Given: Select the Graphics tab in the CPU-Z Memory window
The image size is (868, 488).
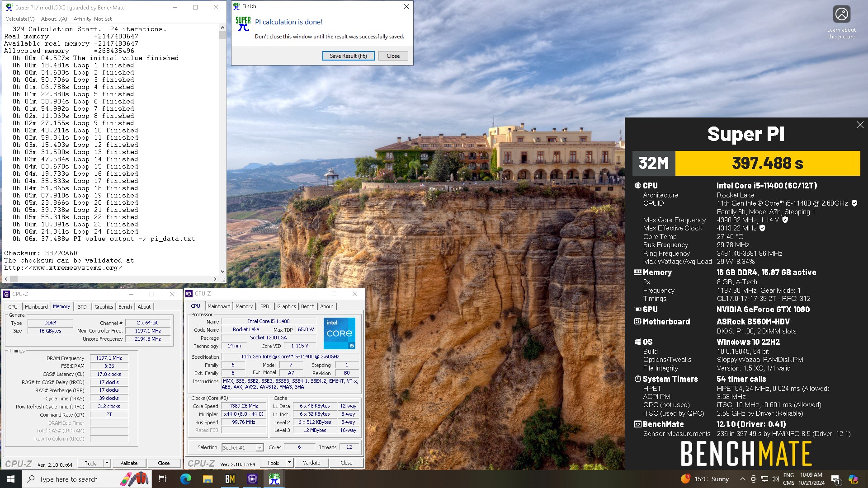Looking at the screenshot, I should coord(104,307).
